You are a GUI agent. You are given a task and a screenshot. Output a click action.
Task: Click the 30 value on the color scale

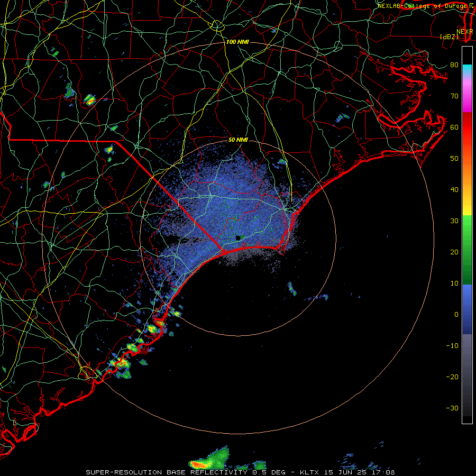(x=454, y=221)
